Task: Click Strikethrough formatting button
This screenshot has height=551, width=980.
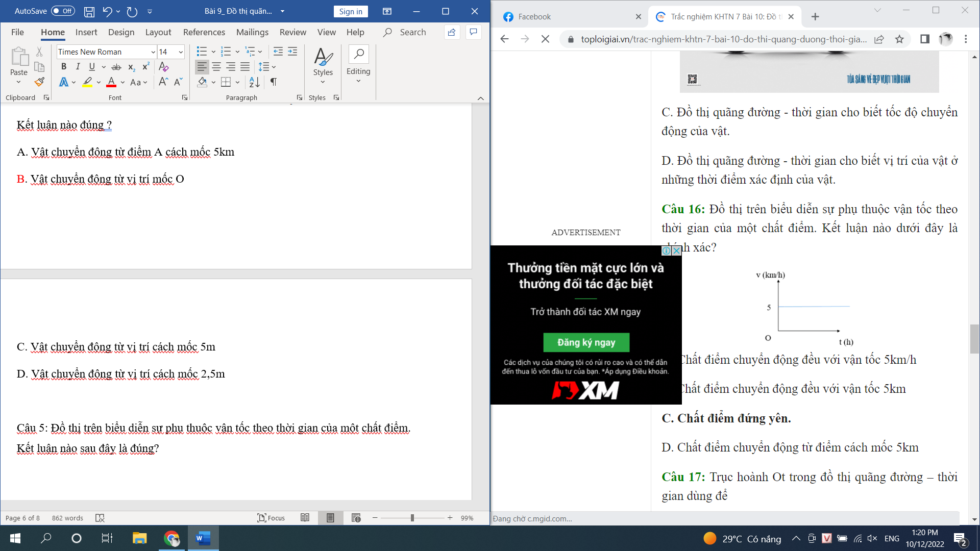Action: 116,67
